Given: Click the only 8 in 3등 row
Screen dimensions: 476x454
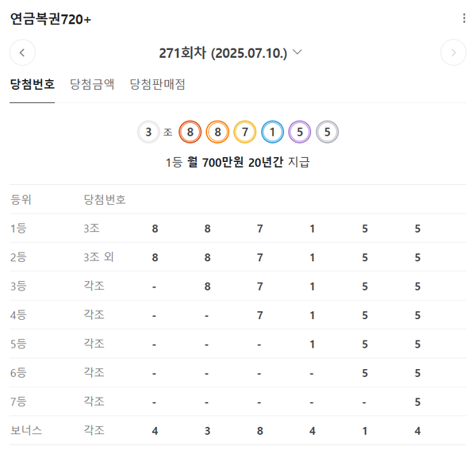Looking at the screenshot, I should [207, 287].
